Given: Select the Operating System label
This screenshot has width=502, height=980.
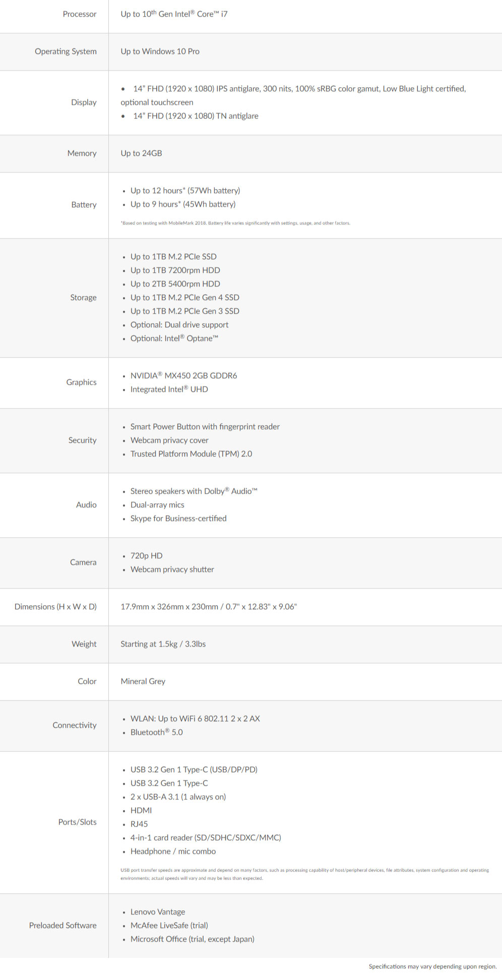Looking at the screenshot, I should click(66, 51).
